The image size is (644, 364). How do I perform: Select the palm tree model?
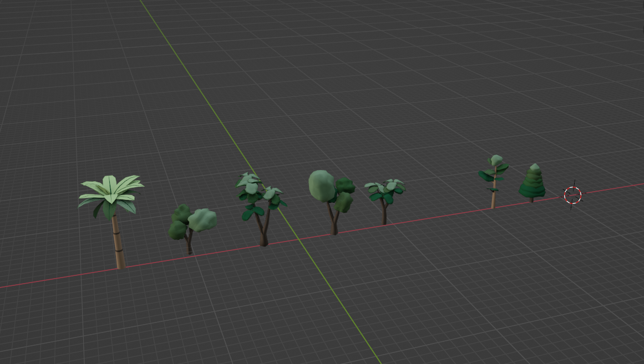111,222
